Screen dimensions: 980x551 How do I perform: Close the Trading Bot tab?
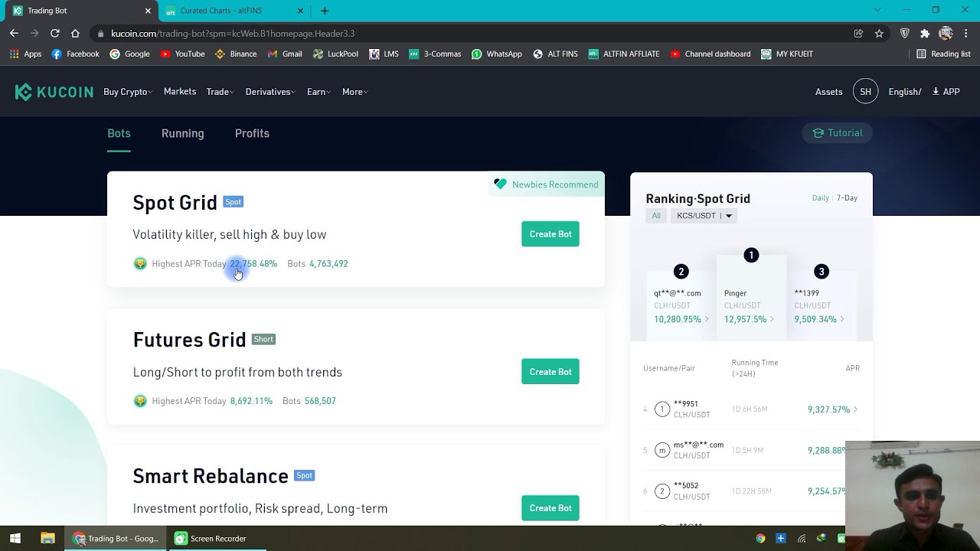tap(149, 11)
